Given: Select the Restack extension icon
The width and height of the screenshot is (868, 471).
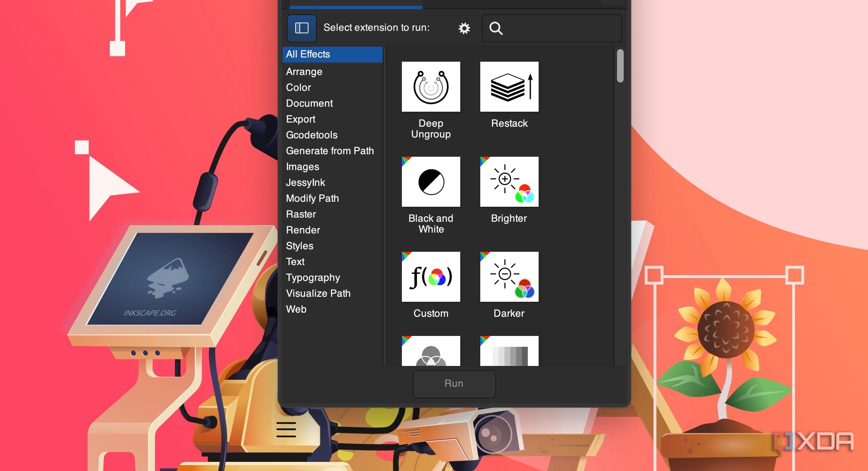Looking at the screenshot, I should tap(509, 86).
